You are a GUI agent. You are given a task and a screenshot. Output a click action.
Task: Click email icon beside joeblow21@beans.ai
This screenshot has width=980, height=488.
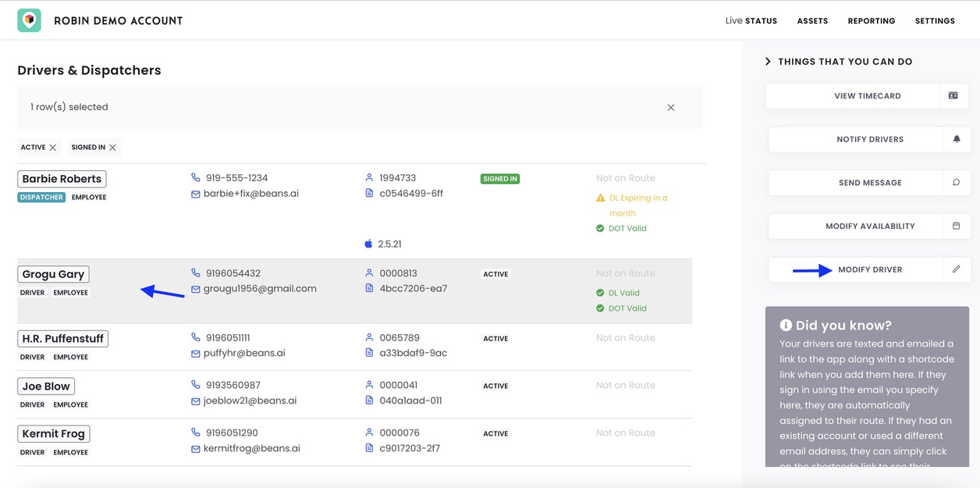[196, 401]
